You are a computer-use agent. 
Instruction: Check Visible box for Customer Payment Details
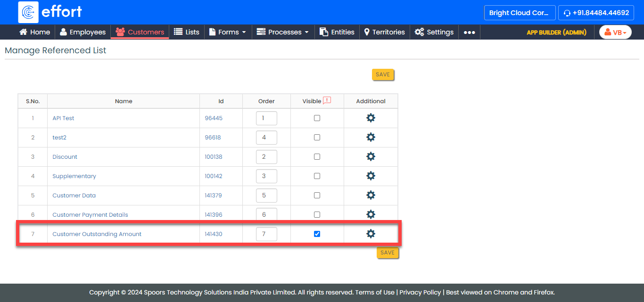click(317, 214)
